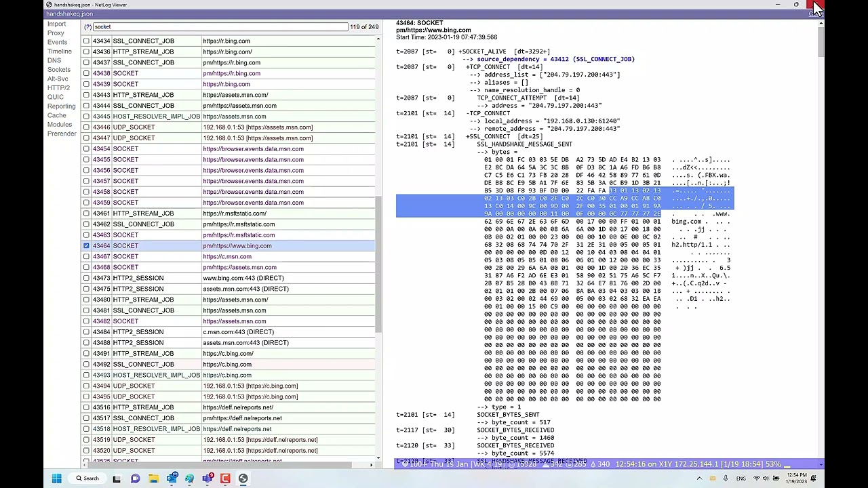Open Outlook from the taskbar
The image size is (868, 488).
click(172, 479)
